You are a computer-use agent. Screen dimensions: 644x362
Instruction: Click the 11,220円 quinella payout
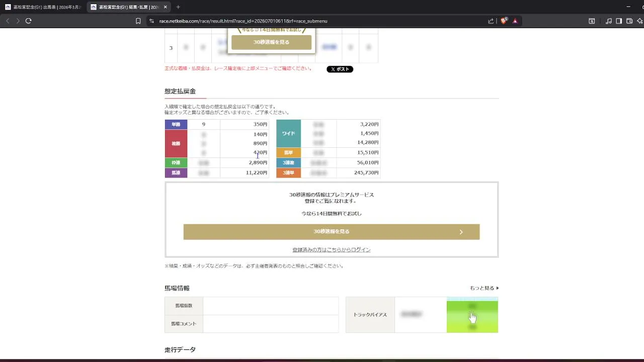(x=257, y=173)
